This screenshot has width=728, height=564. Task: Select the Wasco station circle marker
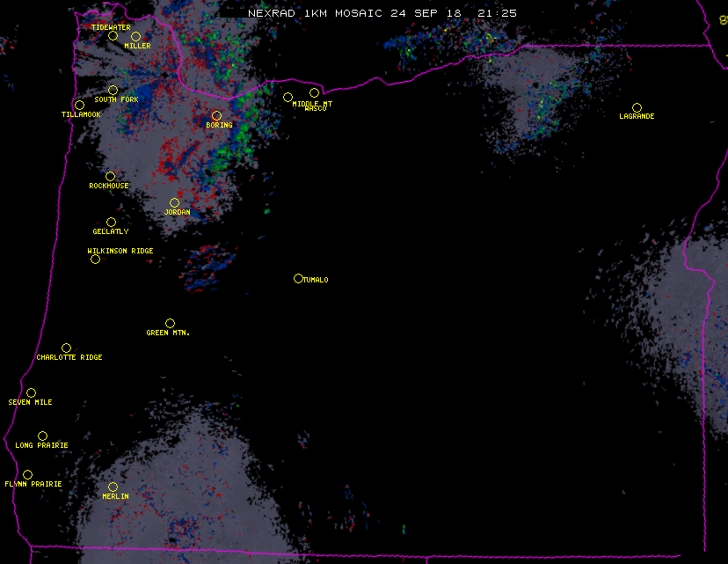point(314,92)
